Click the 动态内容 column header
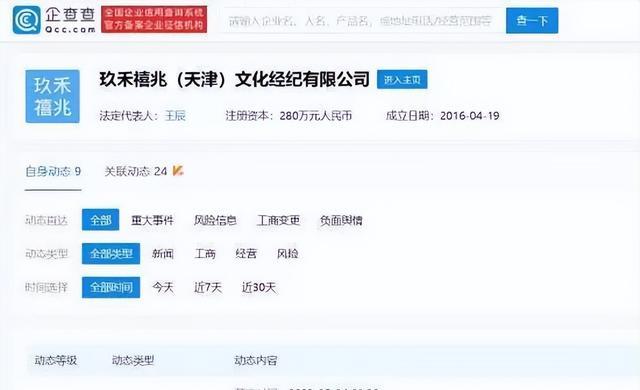The width and height of the screenshot is (640, 390). click(256, 360)
